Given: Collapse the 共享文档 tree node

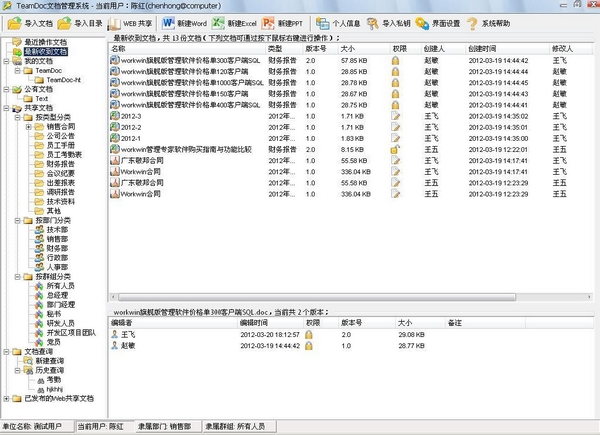Looking at the screenshot, I should pos(7,108).
